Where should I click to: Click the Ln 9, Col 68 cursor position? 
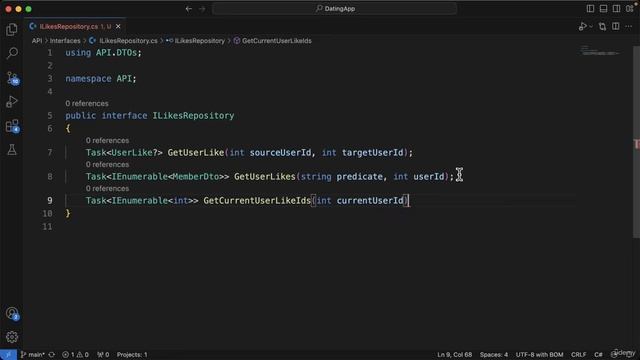click(454, 355)
